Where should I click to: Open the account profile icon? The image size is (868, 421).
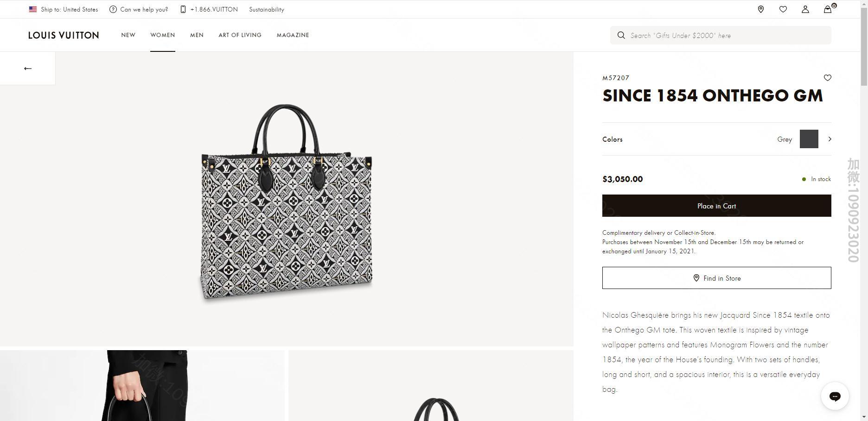(x=805, y=9)
